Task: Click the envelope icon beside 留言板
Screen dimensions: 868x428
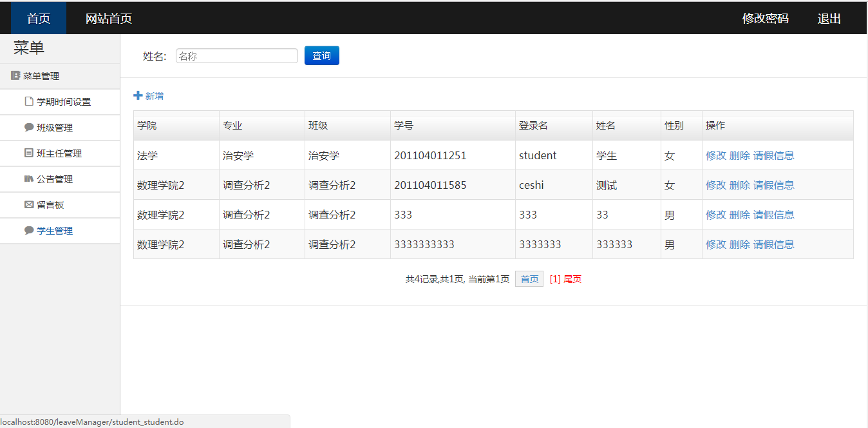Action: tap(28, 205)
